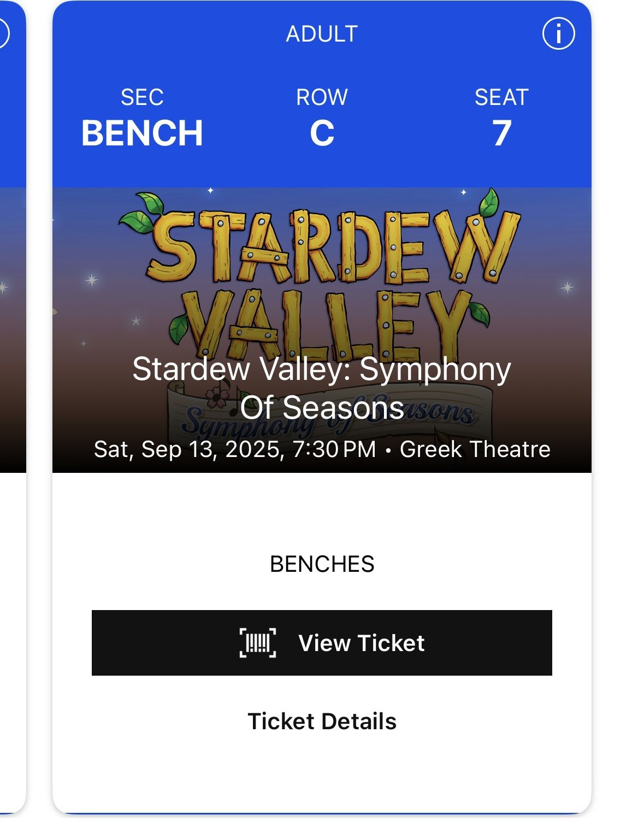
Task: Tap the info icon on the ticket
Action: click(558, 34)
